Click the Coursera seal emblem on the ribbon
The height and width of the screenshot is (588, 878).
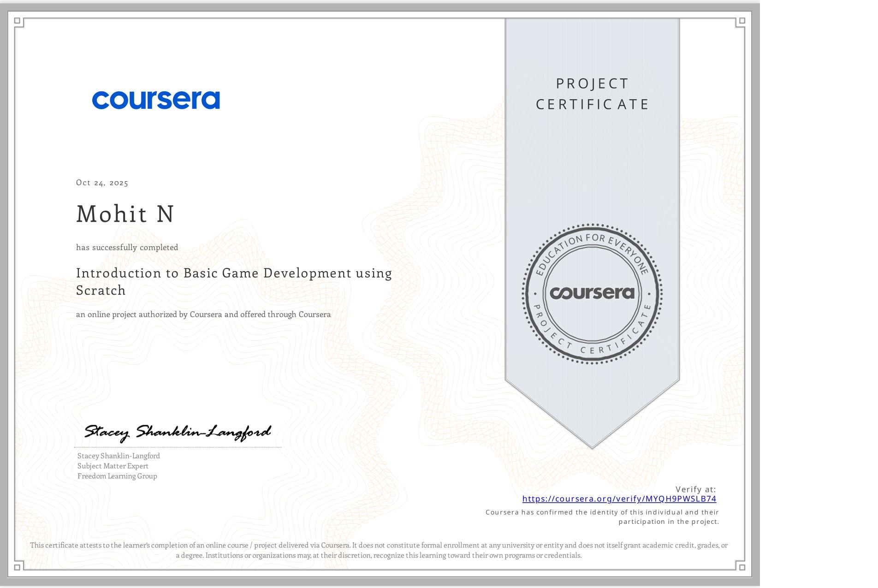592,294
